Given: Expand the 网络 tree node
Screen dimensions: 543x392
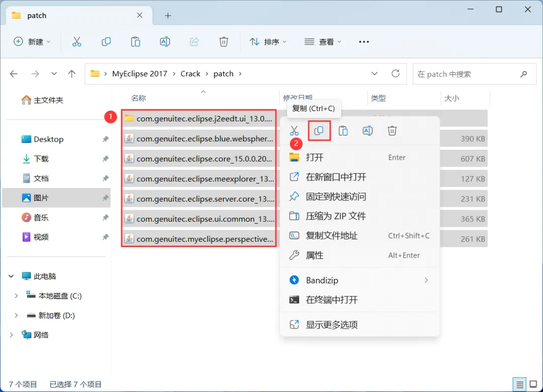Looking at the screenshot, I should [x=11, y=335].
